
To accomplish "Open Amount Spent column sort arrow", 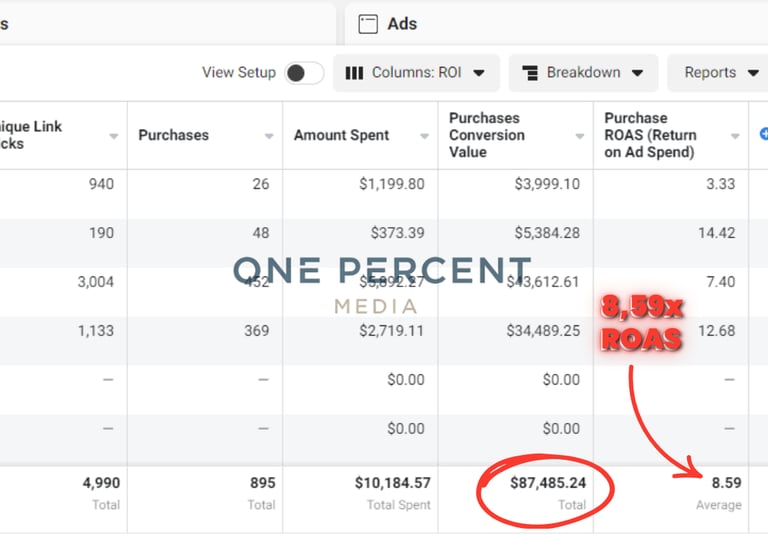I will 425,136.
